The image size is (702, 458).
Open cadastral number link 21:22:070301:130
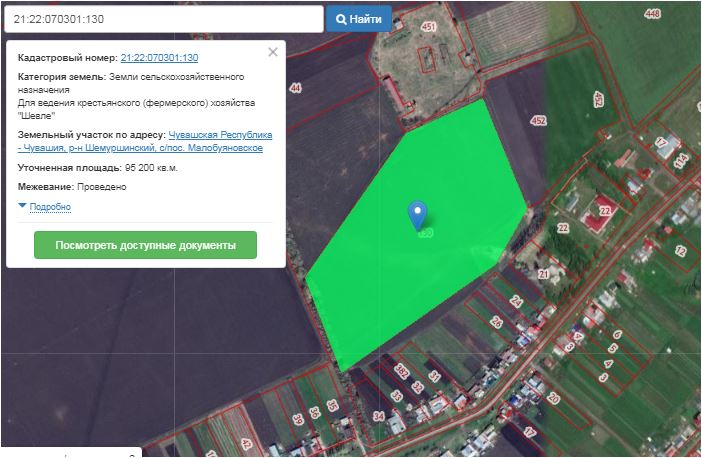click(x=159, y=58)
